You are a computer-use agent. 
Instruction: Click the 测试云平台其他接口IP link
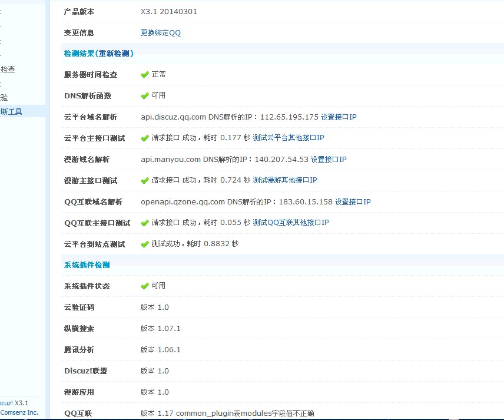click(x=289, y=138)
